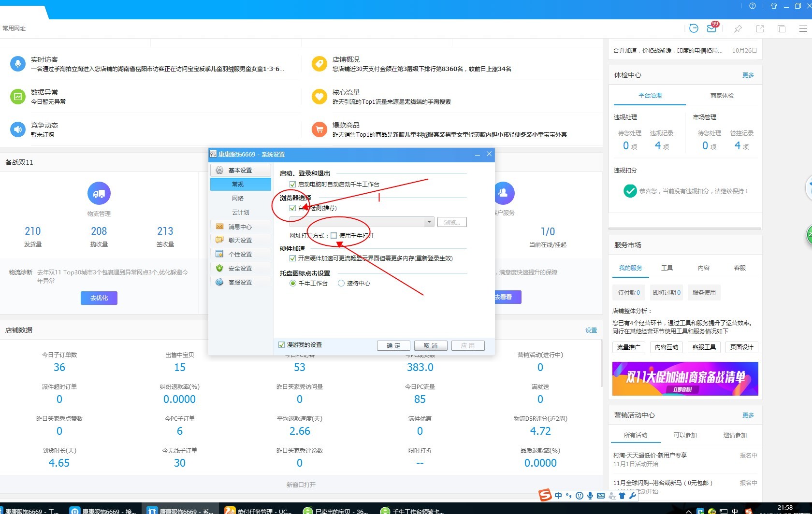Expand 聊天设置 settings section
This screenshot has height=514, width=812.
click(x=240, y=240)
